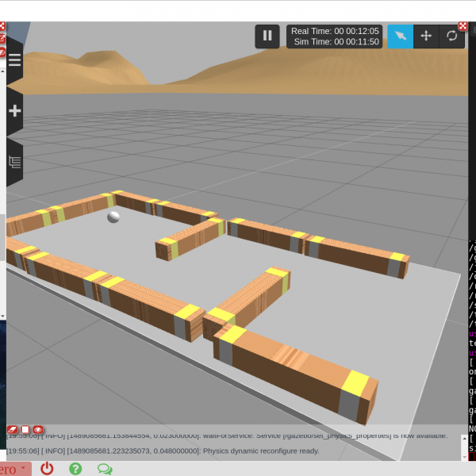Click white square button on console toolbar
The image size is (476, 476).
tap(25, 429)
